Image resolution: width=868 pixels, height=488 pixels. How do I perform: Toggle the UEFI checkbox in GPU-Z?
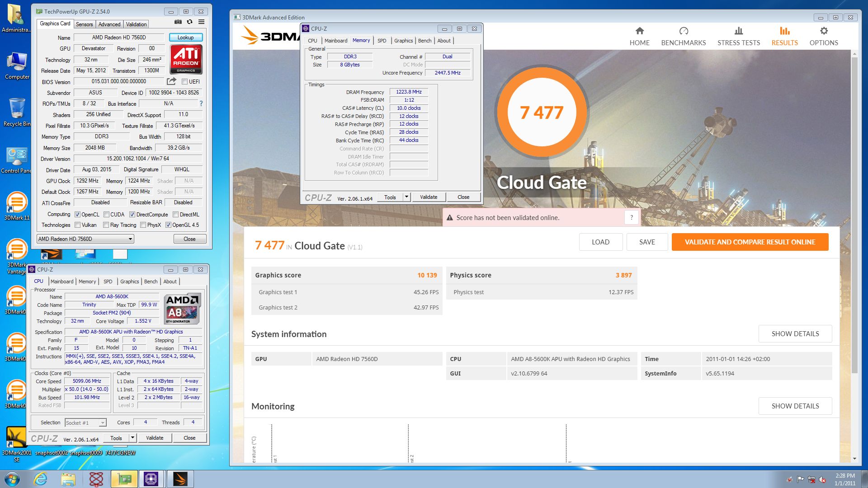pyautogui.click(x=184, y=82)
